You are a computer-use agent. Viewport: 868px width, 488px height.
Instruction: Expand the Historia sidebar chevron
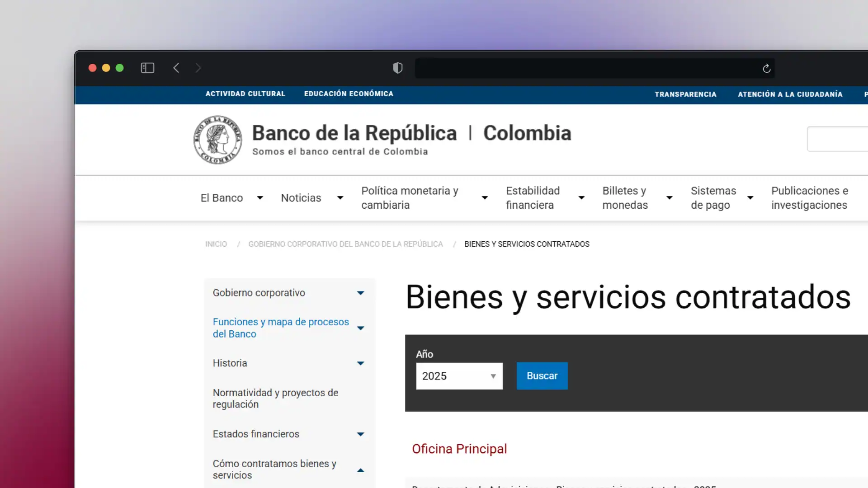(x=360, y=363)
